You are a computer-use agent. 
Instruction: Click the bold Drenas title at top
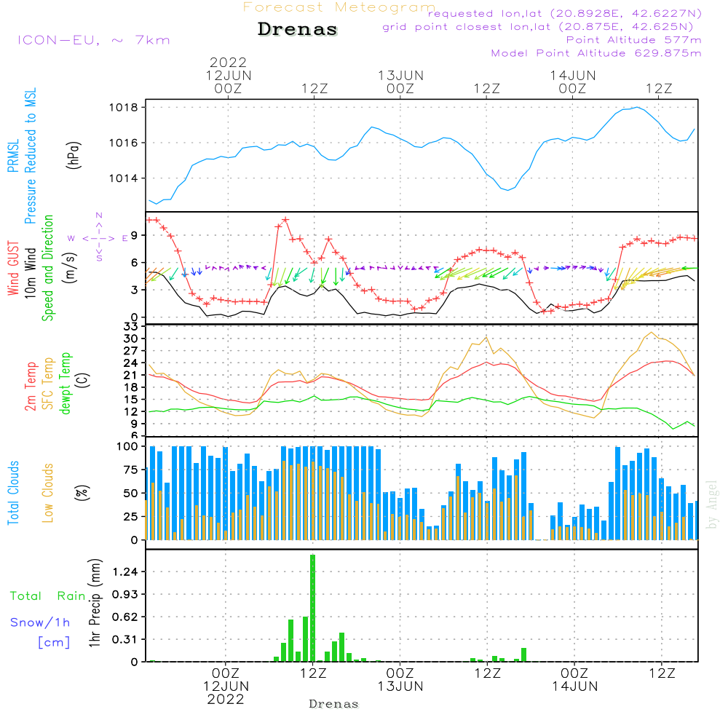[x=298, y=30]
